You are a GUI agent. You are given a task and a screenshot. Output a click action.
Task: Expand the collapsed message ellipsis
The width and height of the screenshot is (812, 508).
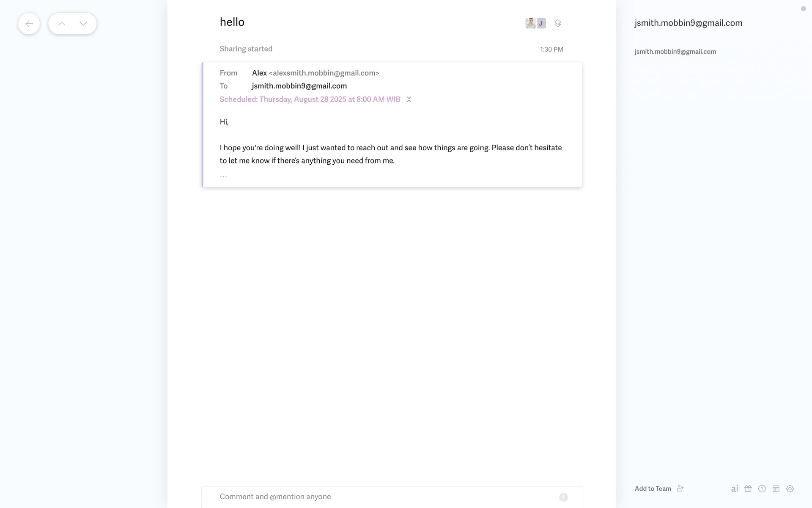tap(223, 176)
